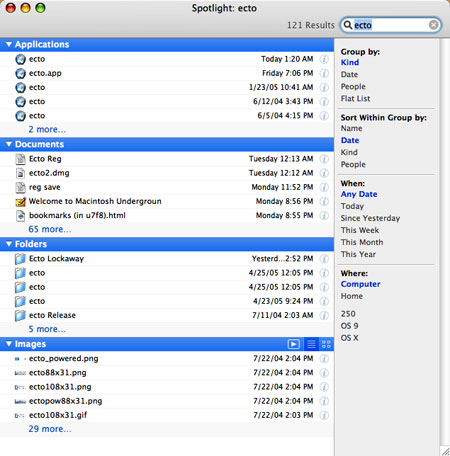
Task: Click the window resize grip corner
Action: click(445, 451)
